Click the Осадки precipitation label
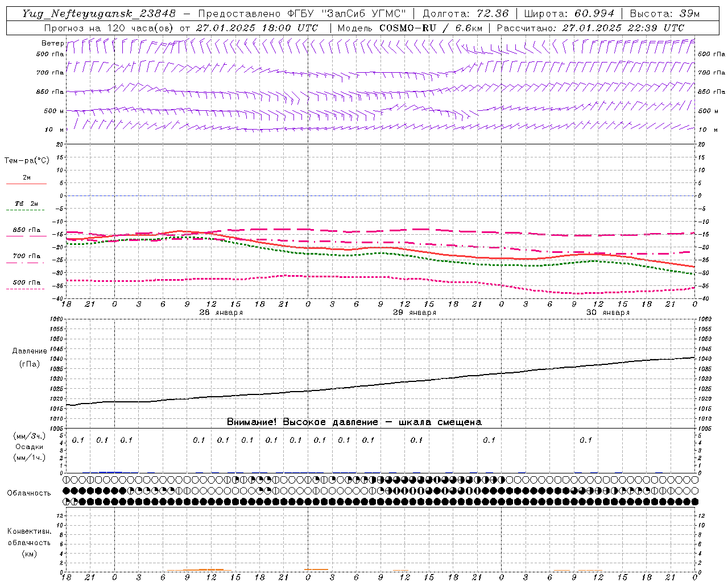Viewport: 728px width, 582px height. click(x=30, y=447)
